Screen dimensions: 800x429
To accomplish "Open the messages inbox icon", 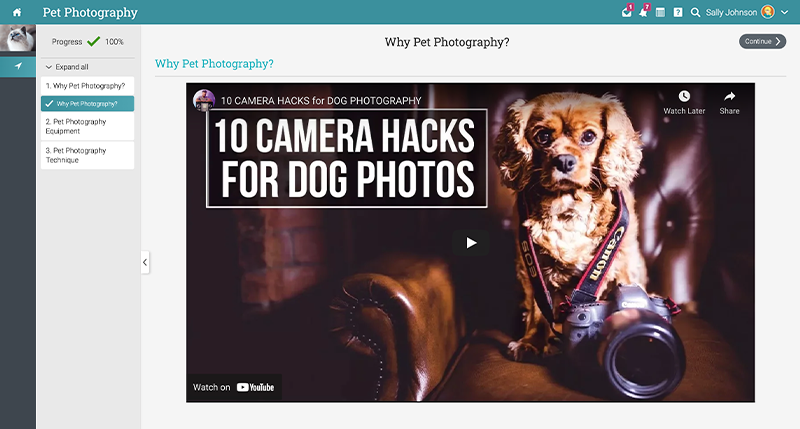I will pyautogui.click(x=626, y=13).
